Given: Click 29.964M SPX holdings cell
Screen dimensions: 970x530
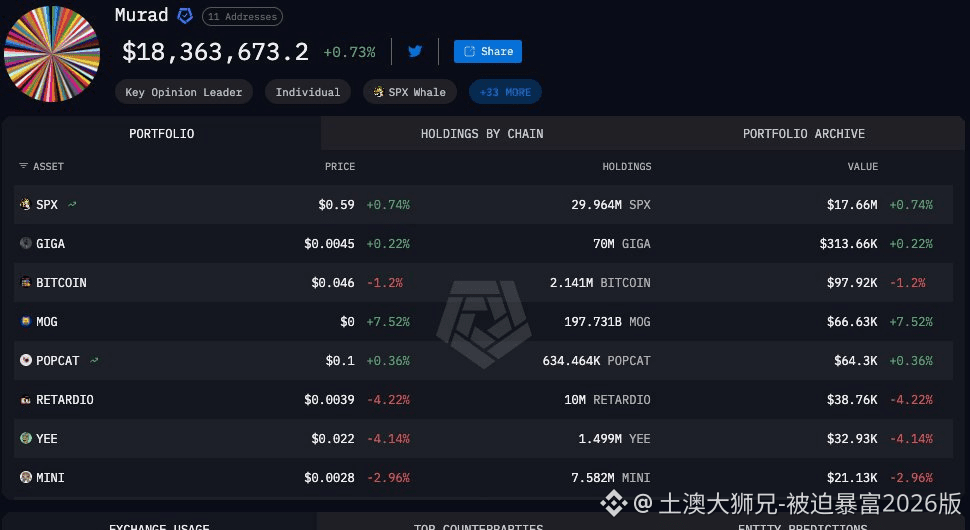Looking at the screenshot, I should [611, 205].
